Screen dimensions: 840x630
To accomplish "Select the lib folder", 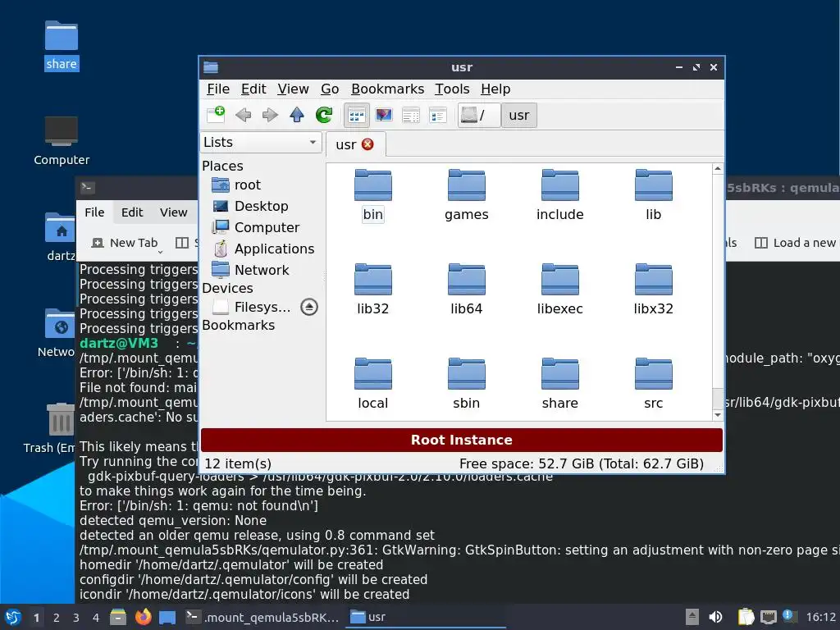I will point(654,195).
